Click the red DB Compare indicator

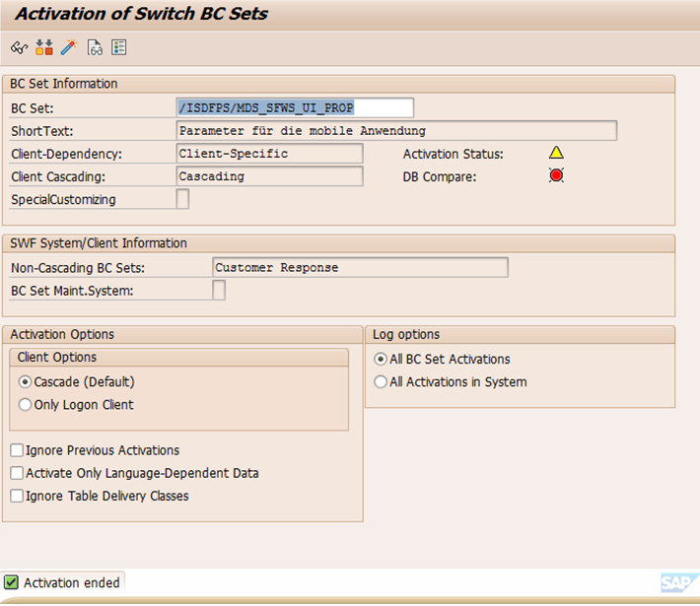556,175
